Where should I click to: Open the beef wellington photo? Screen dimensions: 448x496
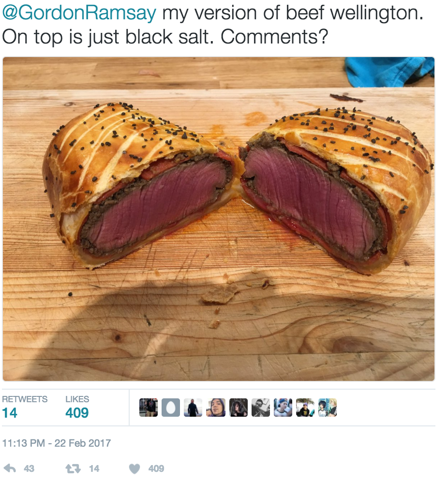point(219,219)
